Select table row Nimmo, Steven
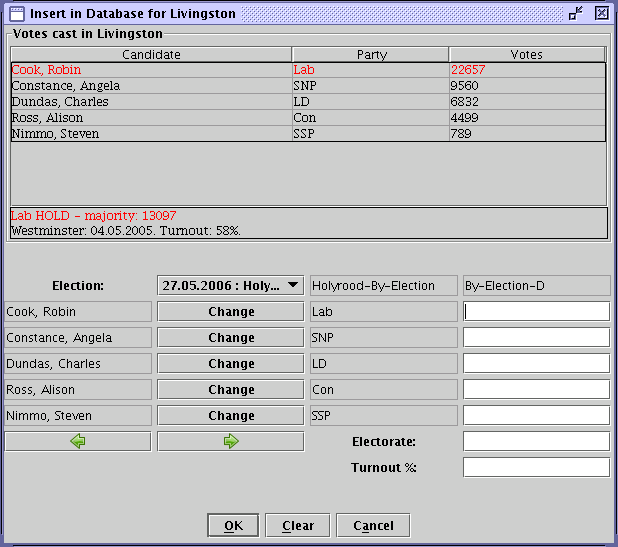Image resolution: width=618 pixels, height=547 pixels. click(x=309, y=134)
